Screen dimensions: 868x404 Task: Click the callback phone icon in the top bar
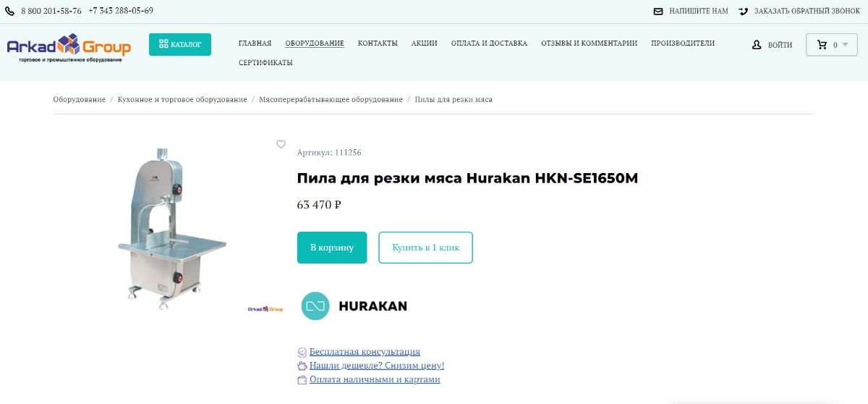coord(743,12)
